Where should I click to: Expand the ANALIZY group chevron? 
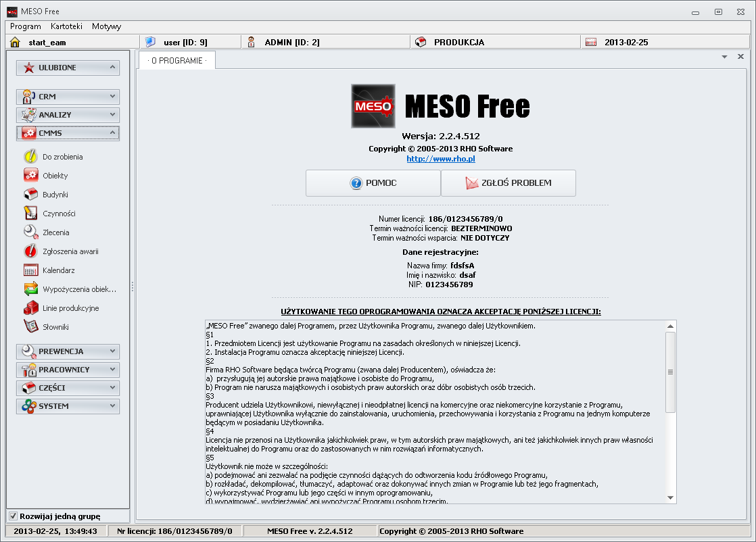(112, 115)
